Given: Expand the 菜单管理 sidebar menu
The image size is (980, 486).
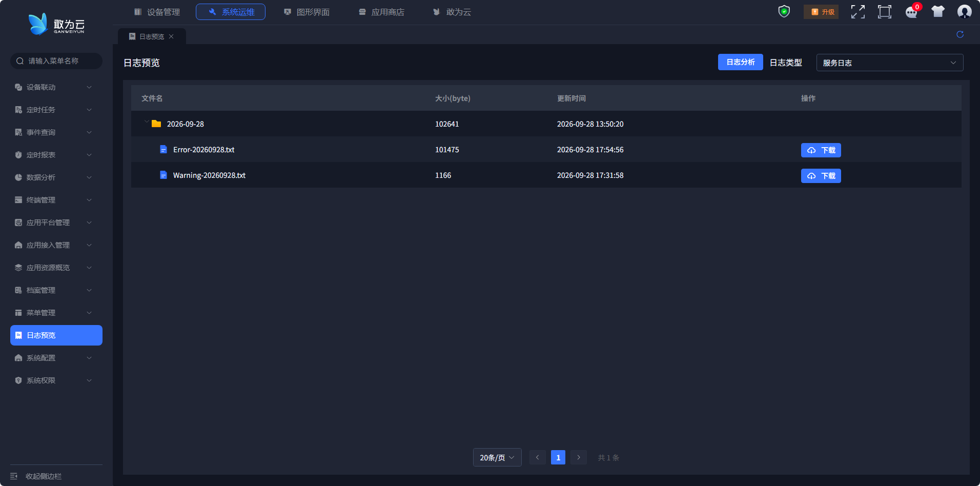Looking at the screenshot, I should click(56, 313).
